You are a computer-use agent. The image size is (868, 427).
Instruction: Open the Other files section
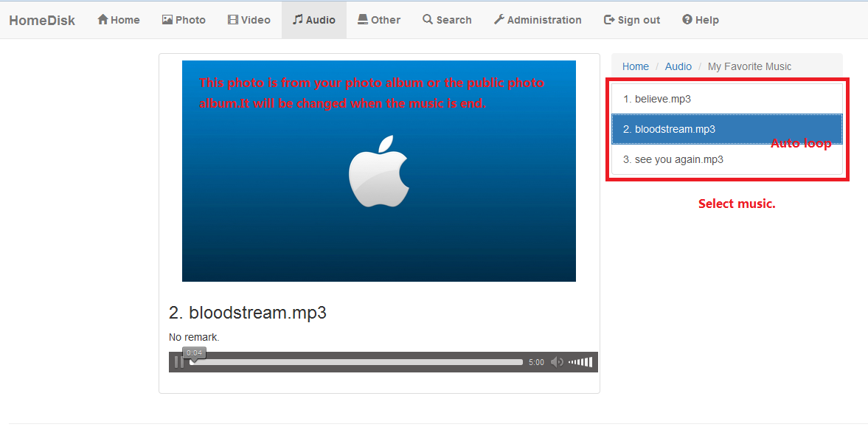tap(379, 20)
